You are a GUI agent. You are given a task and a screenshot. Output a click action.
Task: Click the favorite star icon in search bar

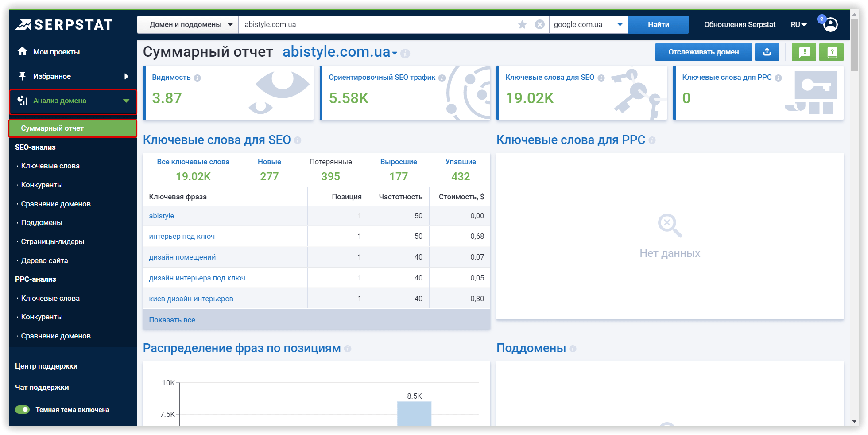click(523, 25)
